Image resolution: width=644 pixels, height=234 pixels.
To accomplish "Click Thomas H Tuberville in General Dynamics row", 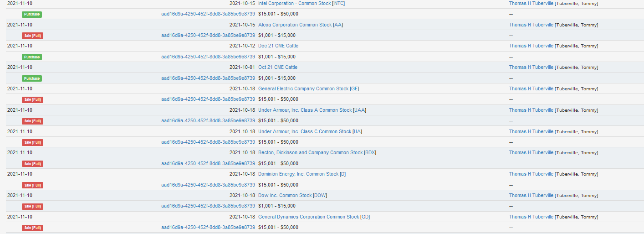I will (x=531, y=217).
